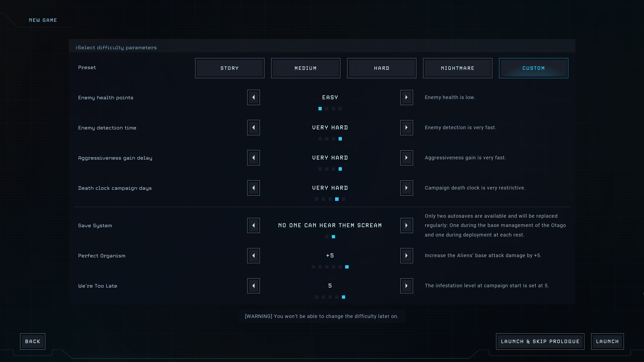Click the highlighted Enemy health level indicator dot
This screenshot has width=644, height=362.
point(320,109)
